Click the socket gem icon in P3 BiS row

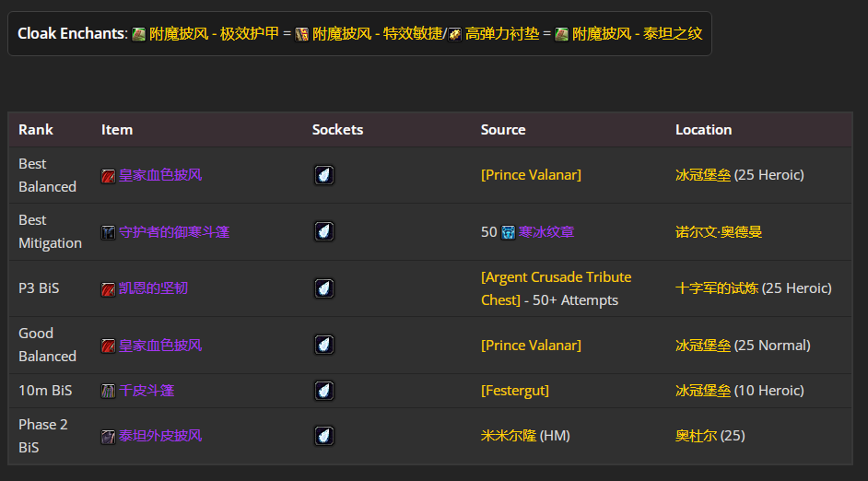323,288
